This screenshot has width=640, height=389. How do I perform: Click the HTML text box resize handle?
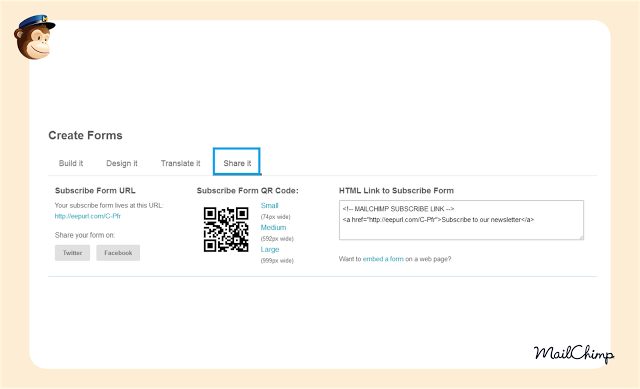coord(581,237)
